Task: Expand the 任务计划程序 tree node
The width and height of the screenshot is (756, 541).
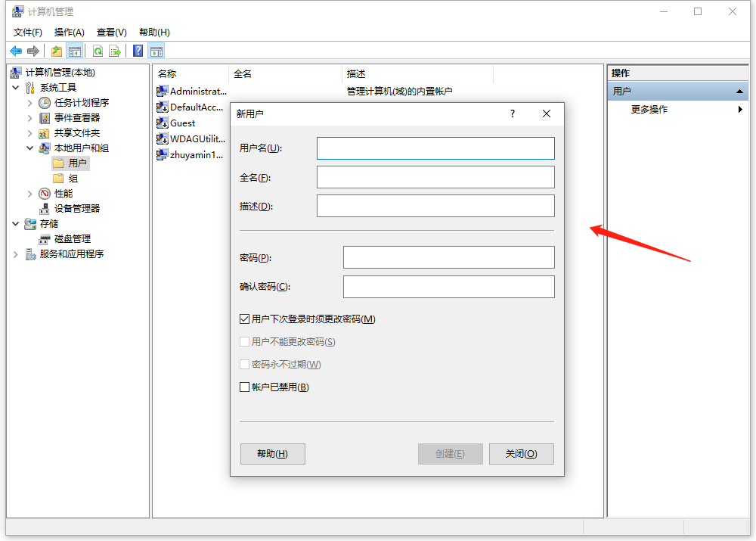Action: tap(29, 103)
